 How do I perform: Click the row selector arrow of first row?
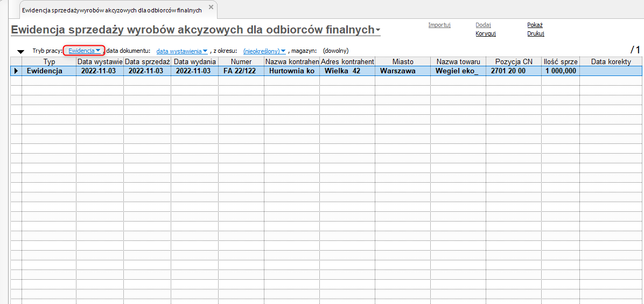click(x=16, y=71)
